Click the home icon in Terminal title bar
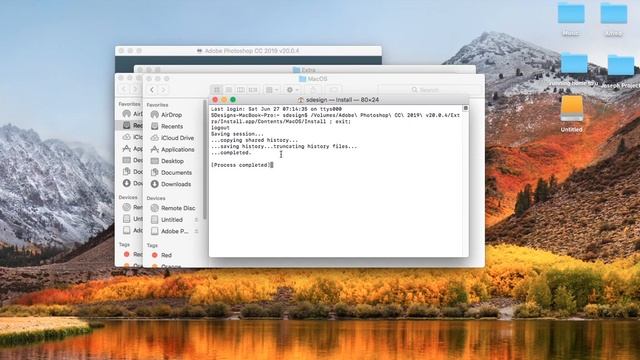Viewport: 640px width, 360px height. (x=301, y=100)
